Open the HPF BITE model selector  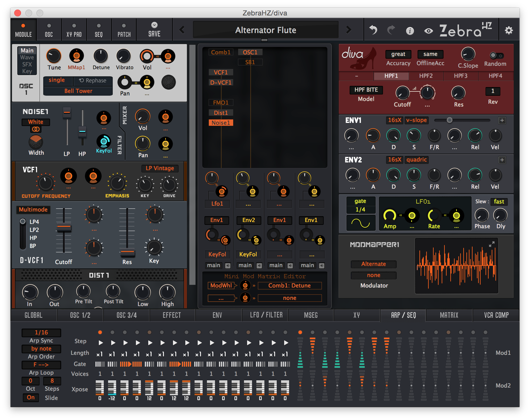tap(366, 90)
